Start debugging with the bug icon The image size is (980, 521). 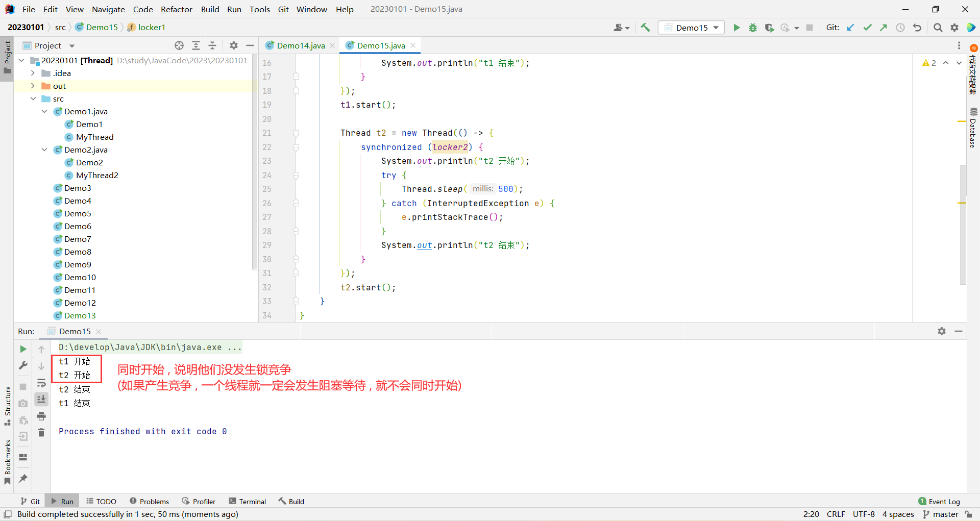pos(753,28)
